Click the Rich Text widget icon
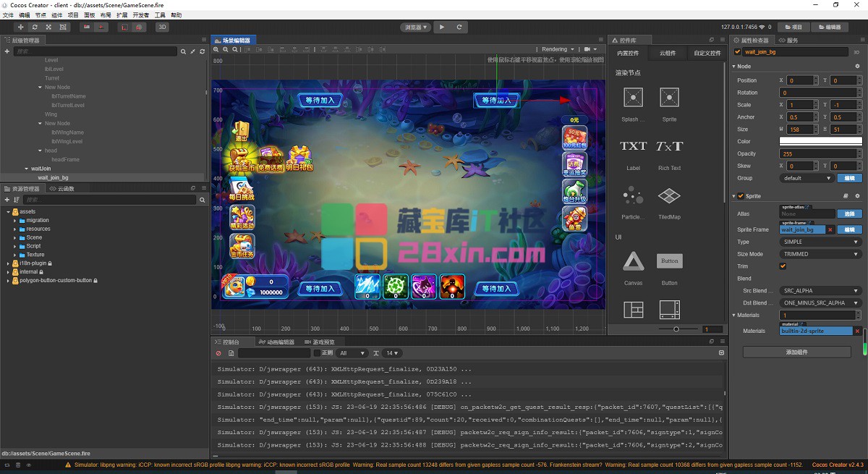Screen dimensions: 868x474 click(x=669, y=146)
